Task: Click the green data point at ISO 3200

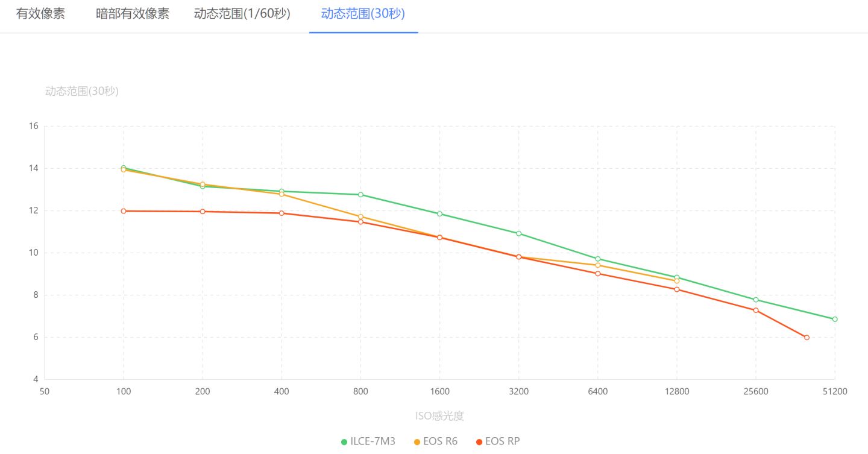Action: (519, 232)
